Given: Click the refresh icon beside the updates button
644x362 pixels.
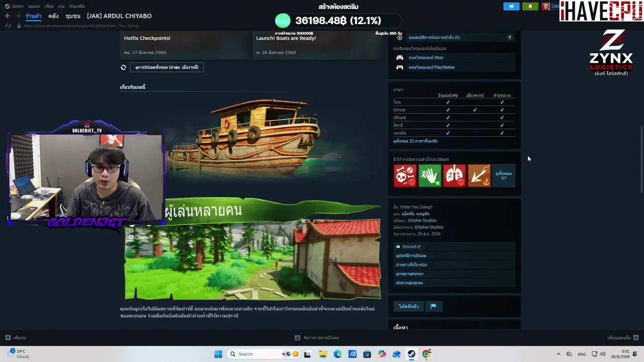Looking at the screenshot, I should [x=123, y=67].
